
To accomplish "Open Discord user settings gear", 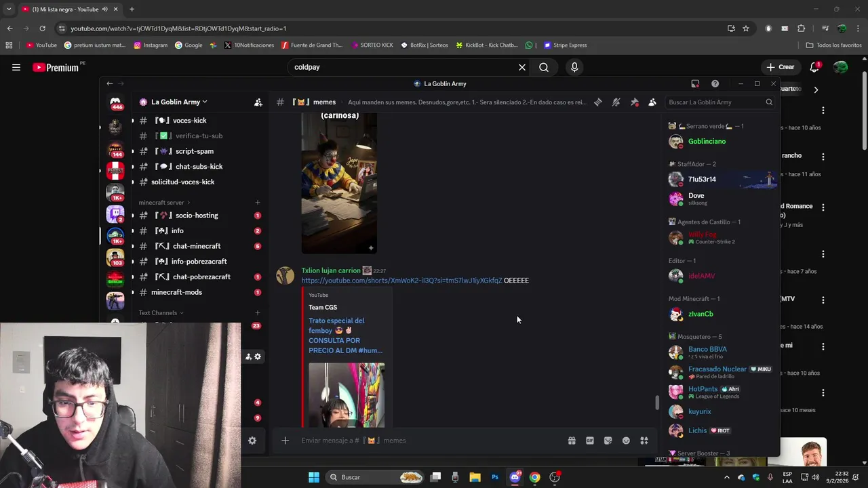I will (252, 441).
